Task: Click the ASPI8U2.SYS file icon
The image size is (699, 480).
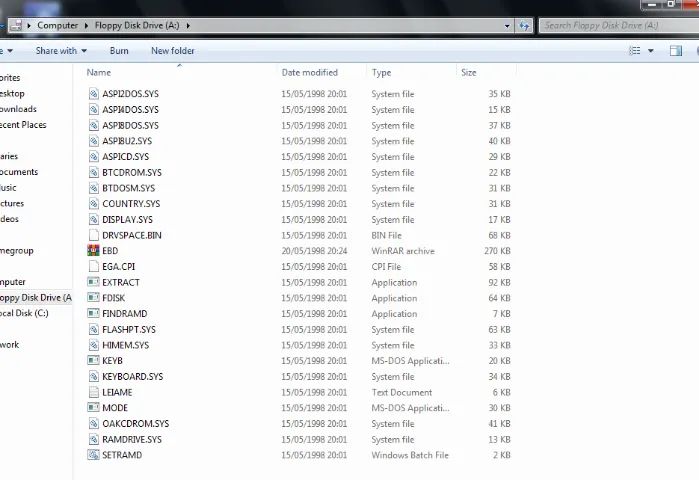Action: click(x=93, y=141)
